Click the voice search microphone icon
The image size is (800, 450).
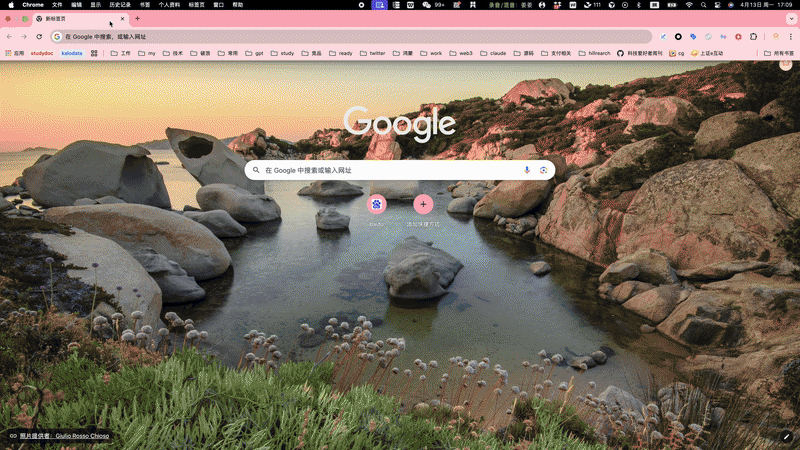[x=527, y=170]
